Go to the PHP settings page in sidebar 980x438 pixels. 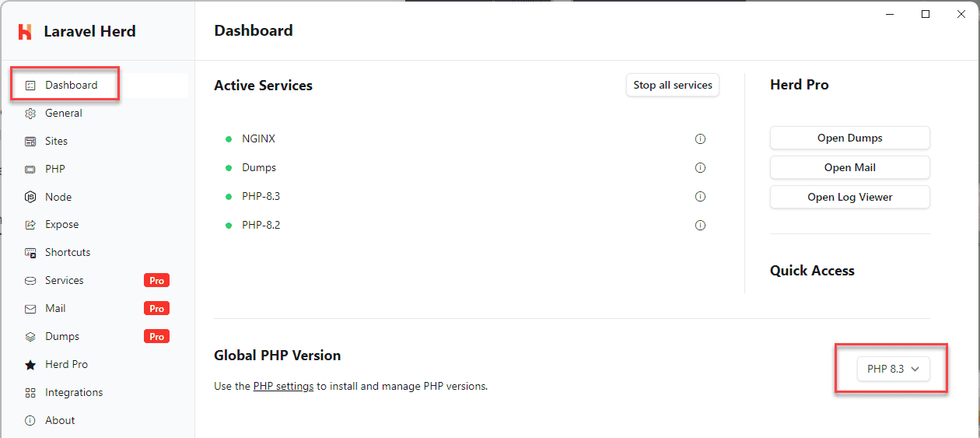(54, 170)
